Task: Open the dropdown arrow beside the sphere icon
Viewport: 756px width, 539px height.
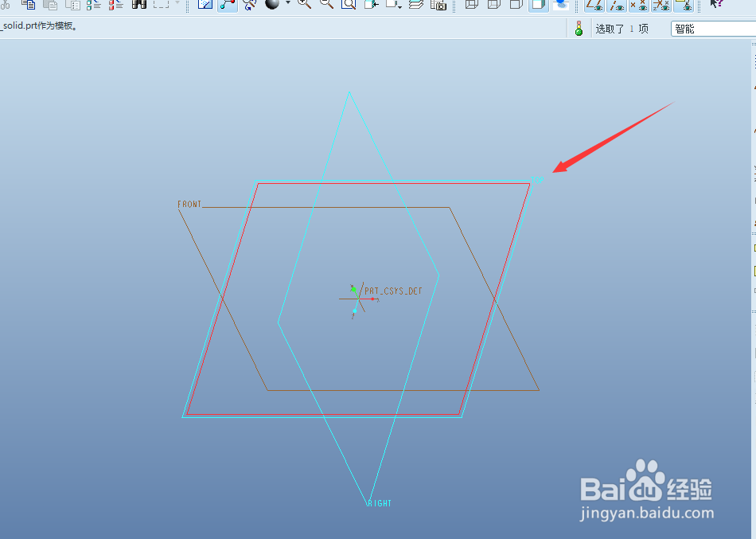Action: coord(288,3)
